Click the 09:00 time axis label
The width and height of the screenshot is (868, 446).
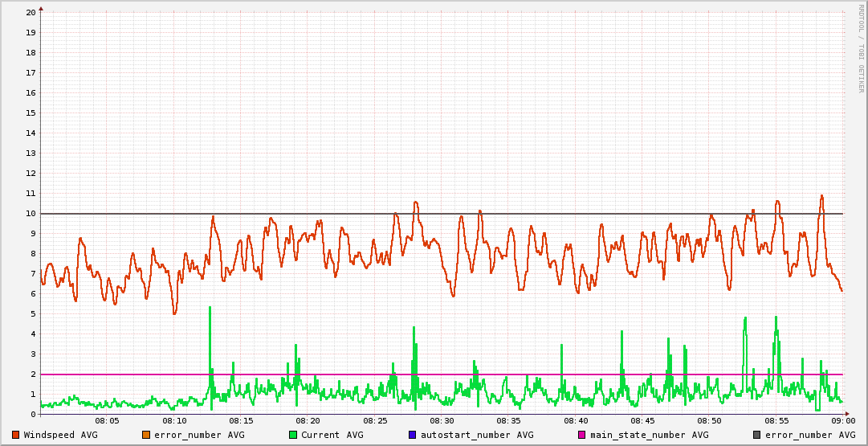[842, 421]
